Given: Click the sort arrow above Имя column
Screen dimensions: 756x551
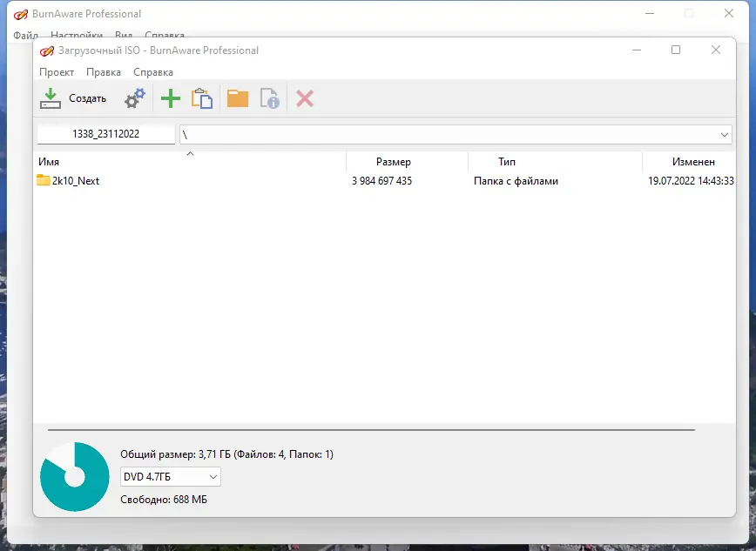Looking at the screenshot, I should coord(190,154).
